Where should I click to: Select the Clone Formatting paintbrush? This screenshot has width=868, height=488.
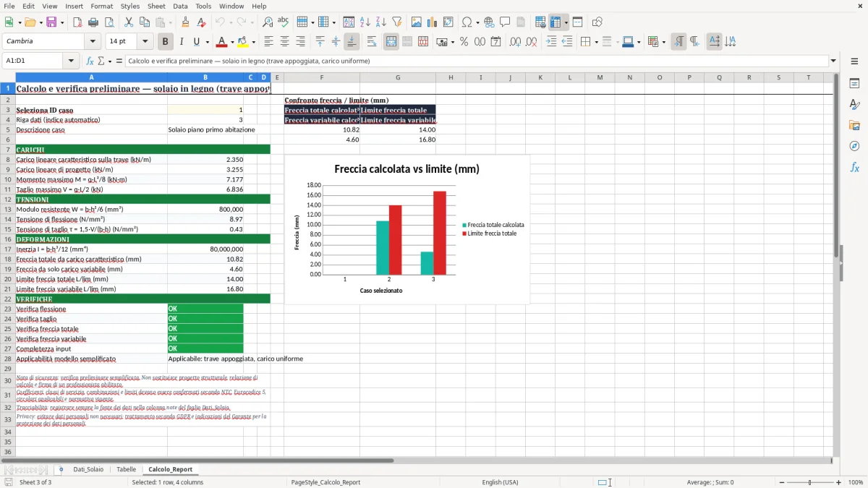point(186,22)
